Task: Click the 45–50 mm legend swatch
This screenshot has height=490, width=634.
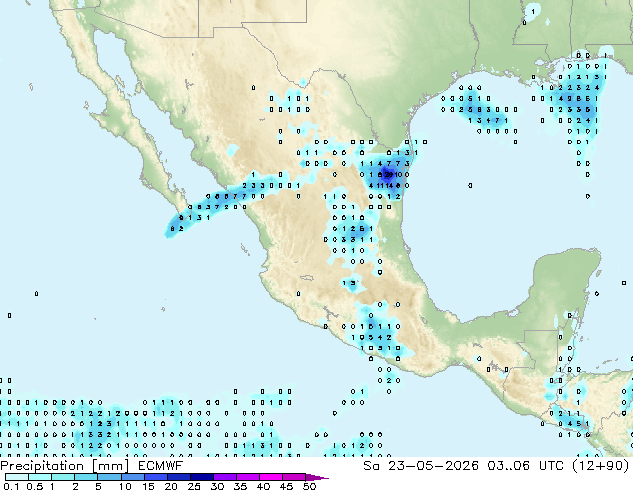Action: tap(294, 477)
